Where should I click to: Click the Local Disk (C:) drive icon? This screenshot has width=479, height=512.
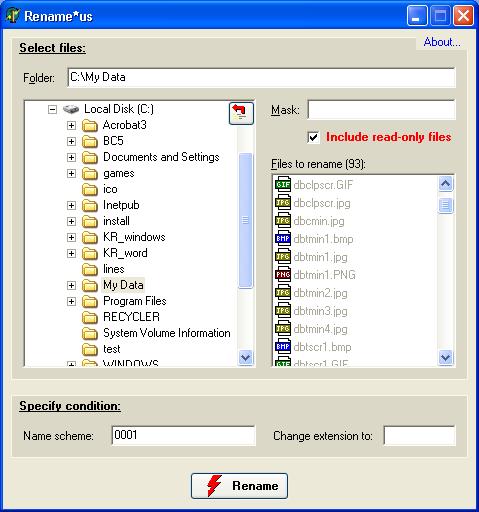71,109
